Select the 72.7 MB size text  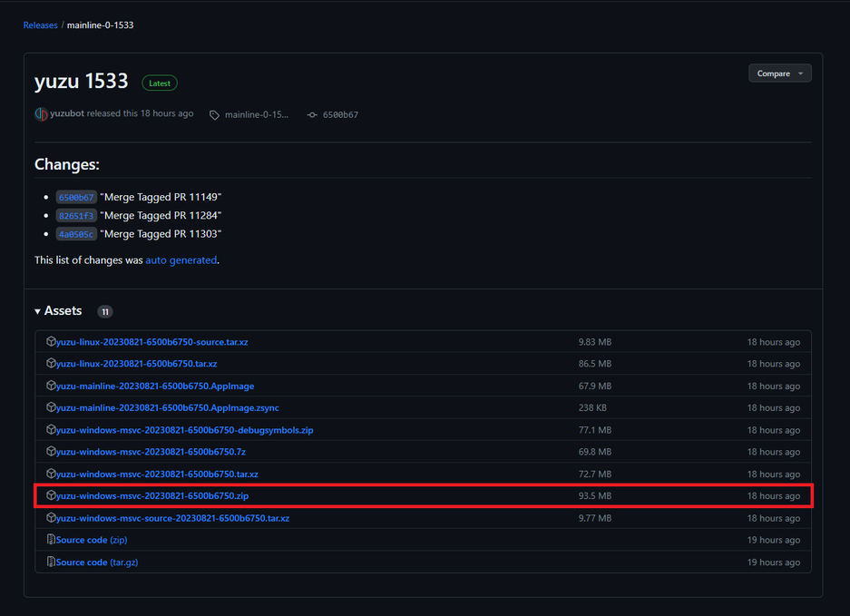(595, 474)
